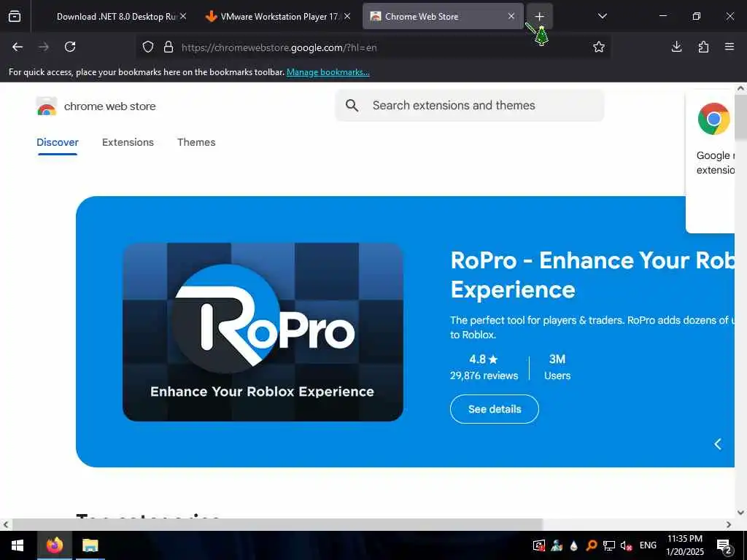Go back to the previous page

pos(18,47)
